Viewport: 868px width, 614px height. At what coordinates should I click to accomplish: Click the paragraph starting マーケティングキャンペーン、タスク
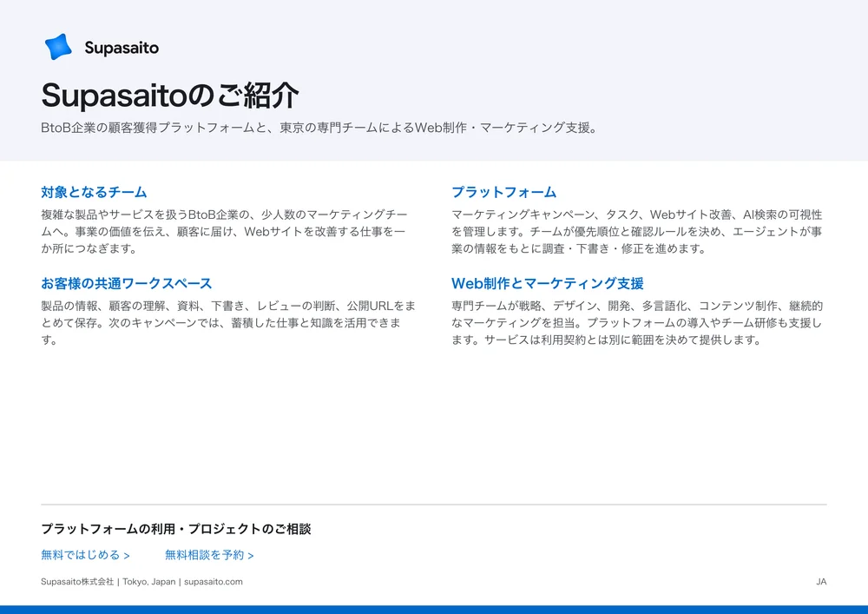click(637, 231)
